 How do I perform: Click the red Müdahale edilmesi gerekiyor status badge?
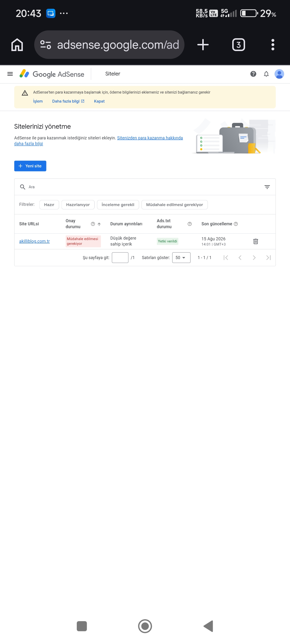pyautogui.click(x=83, y=241)
